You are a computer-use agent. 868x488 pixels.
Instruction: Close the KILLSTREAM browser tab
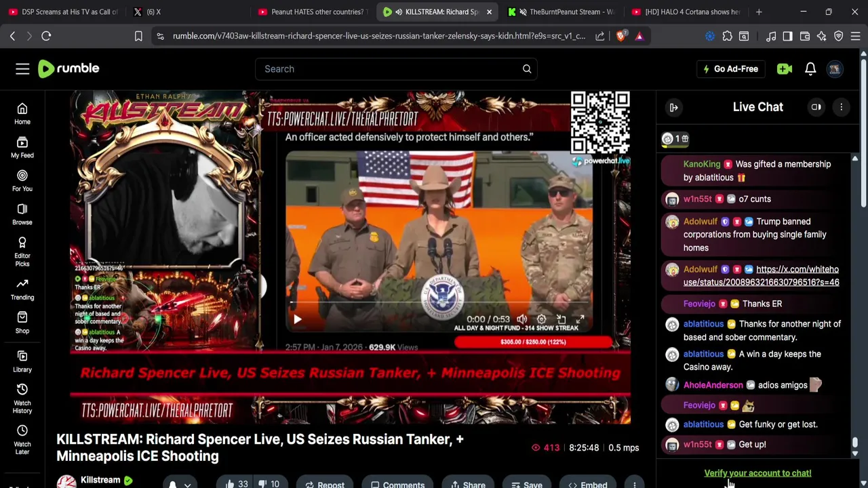489,12
